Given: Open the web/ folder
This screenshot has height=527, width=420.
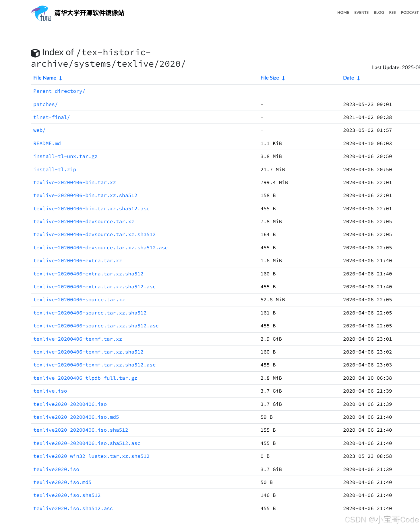Looking at the screenshot, I should point(39,130).
